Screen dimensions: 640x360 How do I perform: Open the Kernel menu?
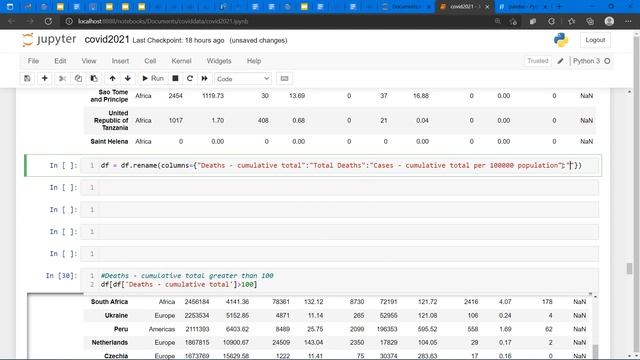point(181,61)
